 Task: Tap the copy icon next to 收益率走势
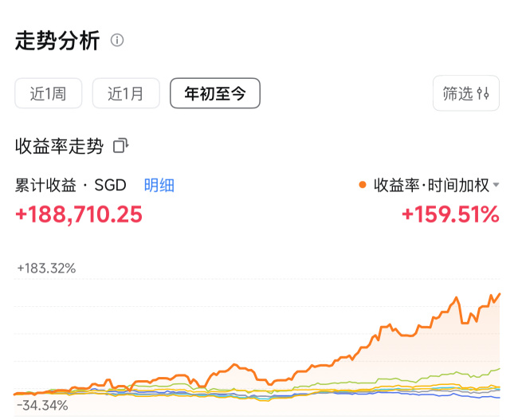(120, 146)
